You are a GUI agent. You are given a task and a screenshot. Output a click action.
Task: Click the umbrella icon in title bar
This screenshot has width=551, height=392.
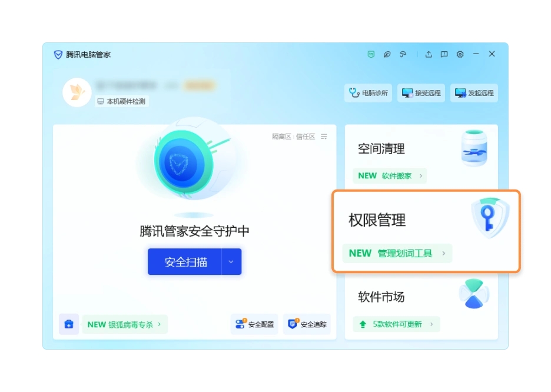click(403, 54)
